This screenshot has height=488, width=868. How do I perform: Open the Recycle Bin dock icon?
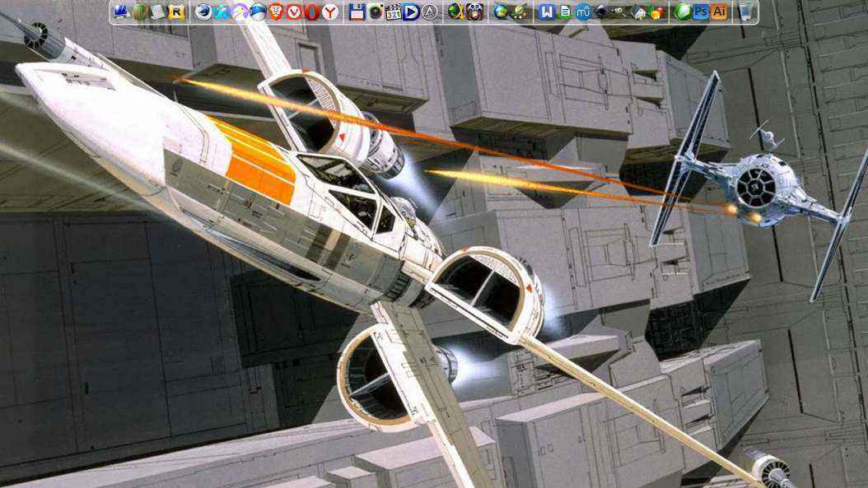point(746,12)
